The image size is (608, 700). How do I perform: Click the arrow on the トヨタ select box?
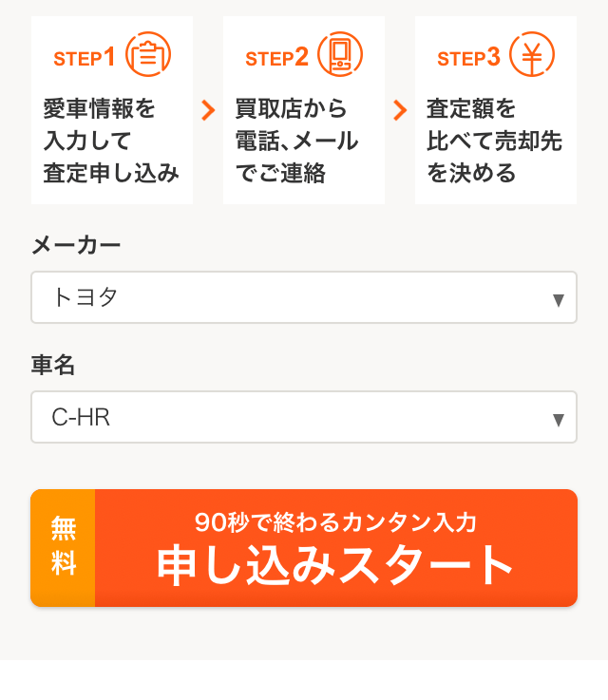click(x=559, y=300)
